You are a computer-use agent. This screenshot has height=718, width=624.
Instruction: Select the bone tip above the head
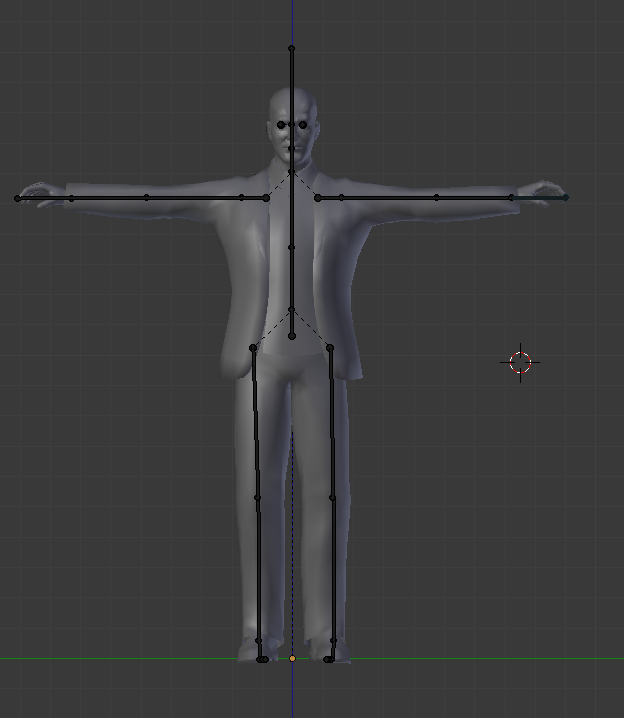pyautogui.click(x=292, y=48)
